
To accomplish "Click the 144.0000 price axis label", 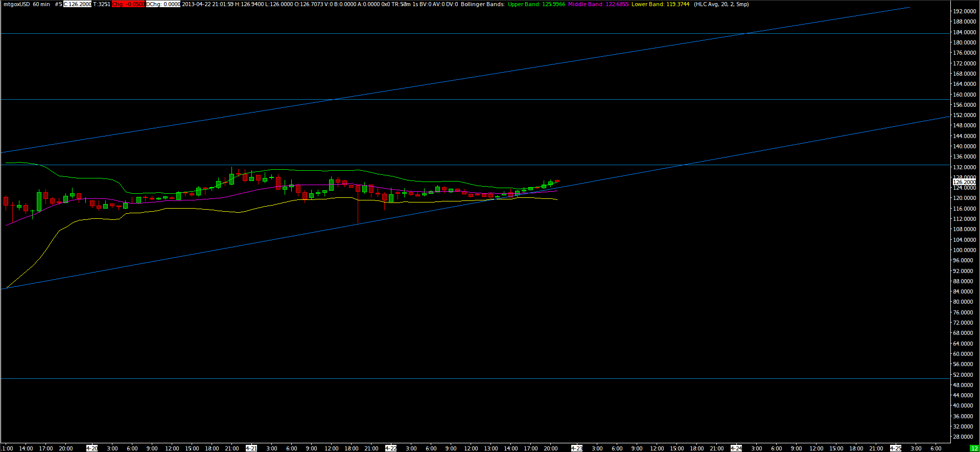I will click(x=965, y=136).
